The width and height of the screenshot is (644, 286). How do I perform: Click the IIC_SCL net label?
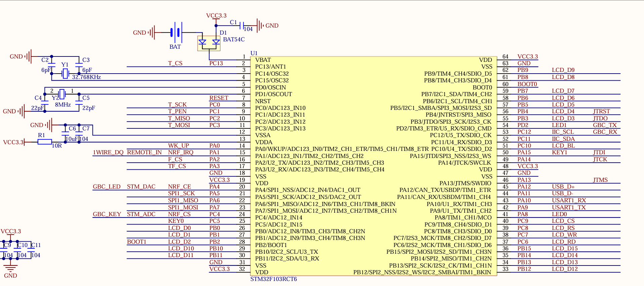[563, 132]
